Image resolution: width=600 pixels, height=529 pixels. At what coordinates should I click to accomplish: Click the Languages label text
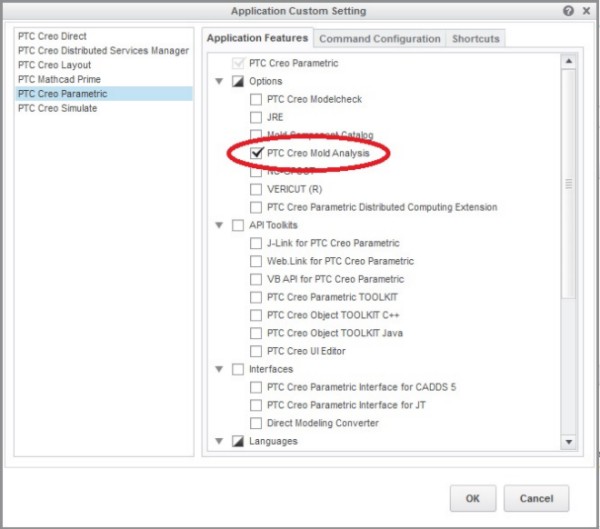tap(273, 441)
